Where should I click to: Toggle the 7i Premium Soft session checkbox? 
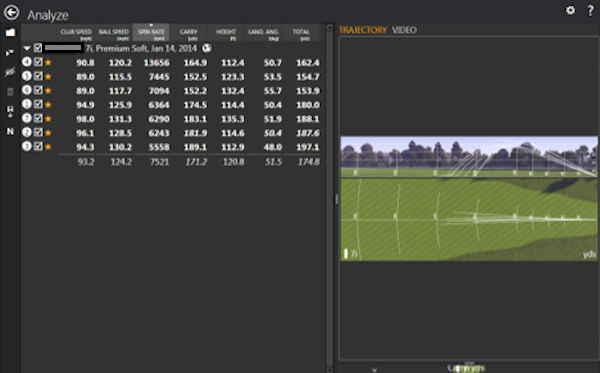tap(38, 48)
